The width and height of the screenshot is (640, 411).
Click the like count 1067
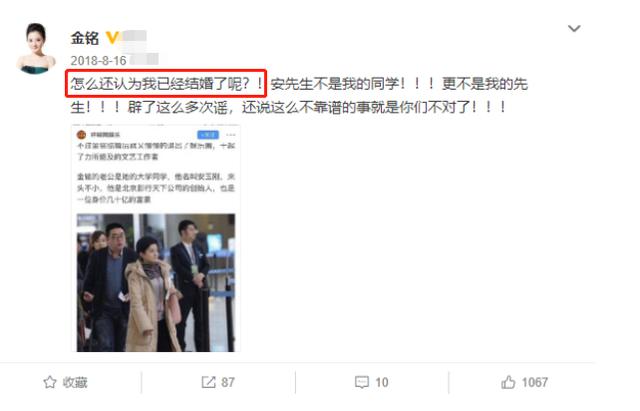(x=535, y=382)
